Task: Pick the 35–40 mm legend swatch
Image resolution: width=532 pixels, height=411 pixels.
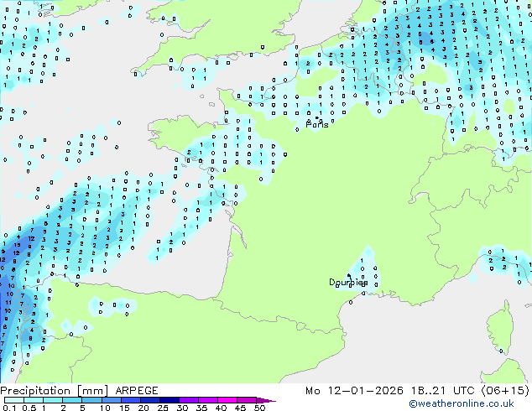Action: (x=208, y=400)
